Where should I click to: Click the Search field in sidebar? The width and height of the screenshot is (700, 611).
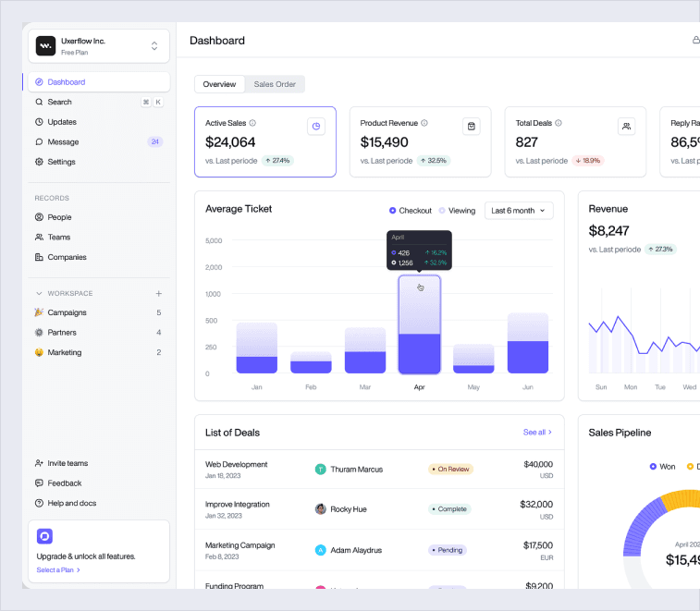83,102
